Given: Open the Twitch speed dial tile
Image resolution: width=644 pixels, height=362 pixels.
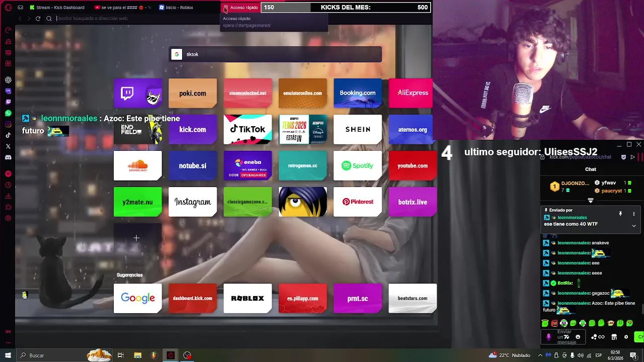Looking at the screenshot, I should click(x=138, y=93).
